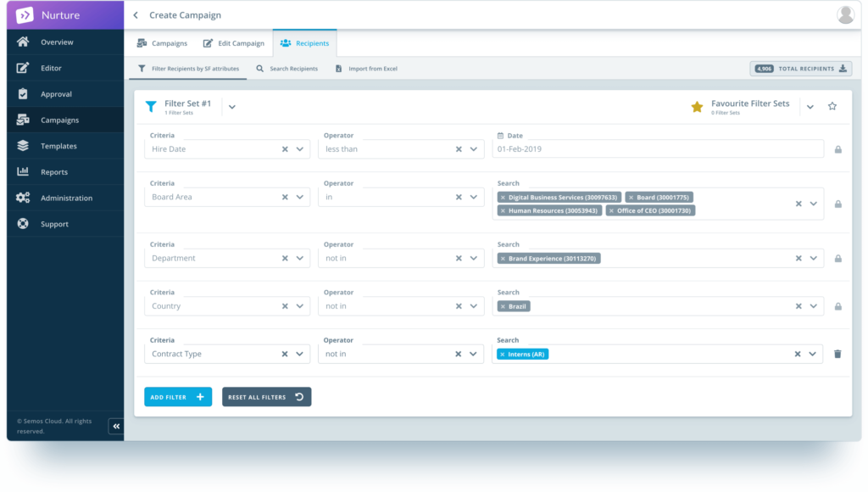Image resolution: width=868 pixels, height=492 pixels.
Task: Click Reset All Filters button
Action: pyautogui.click(x=266, y=397)
